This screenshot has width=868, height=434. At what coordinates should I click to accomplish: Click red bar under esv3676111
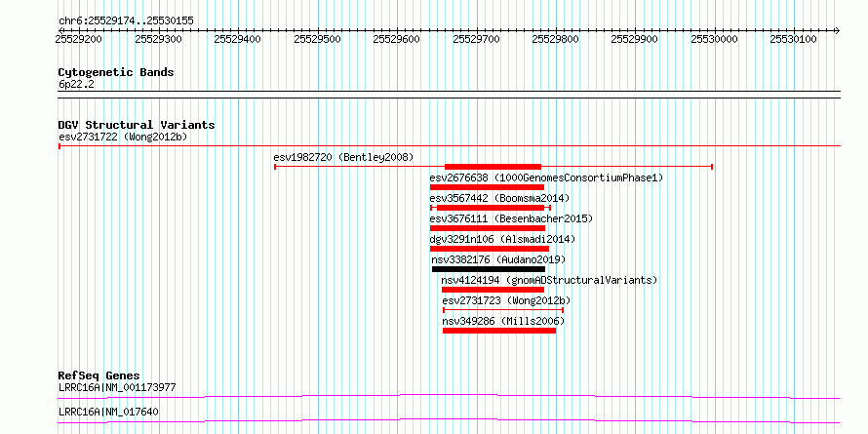click(487, 228)
